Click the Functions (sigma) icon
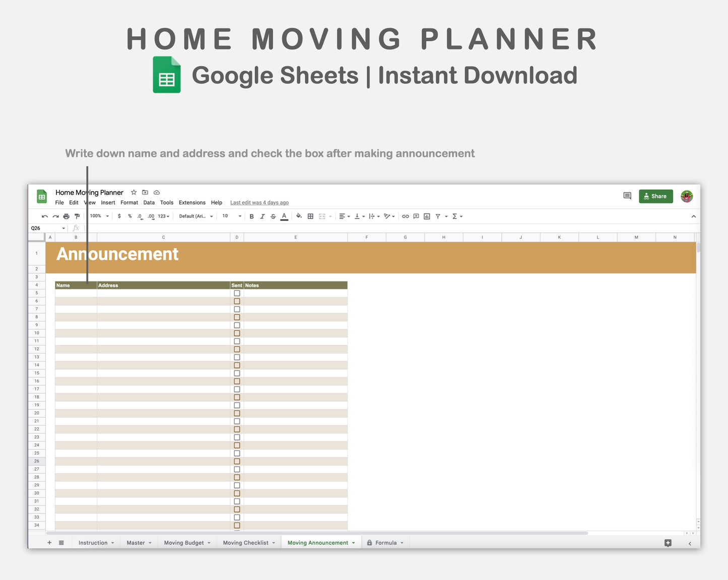Image resolution: width=728 pixels, height=580 pixels. tap(454, 216)
